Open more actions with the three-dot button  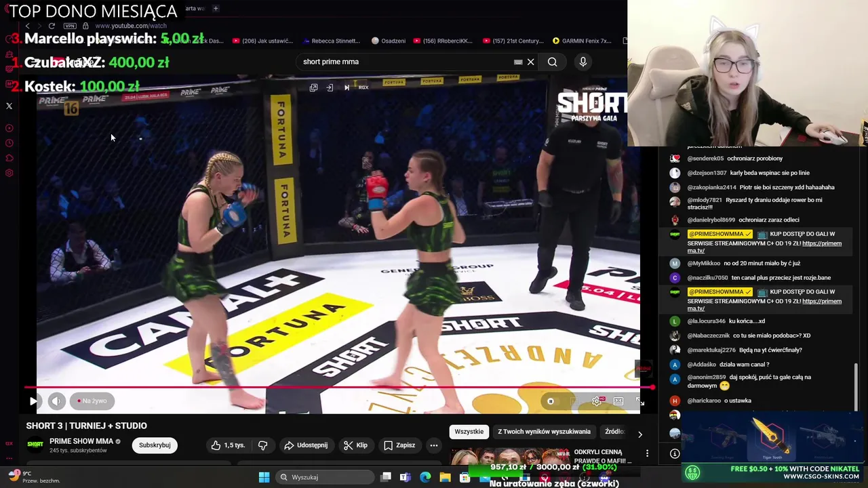[x=434, y=445]
